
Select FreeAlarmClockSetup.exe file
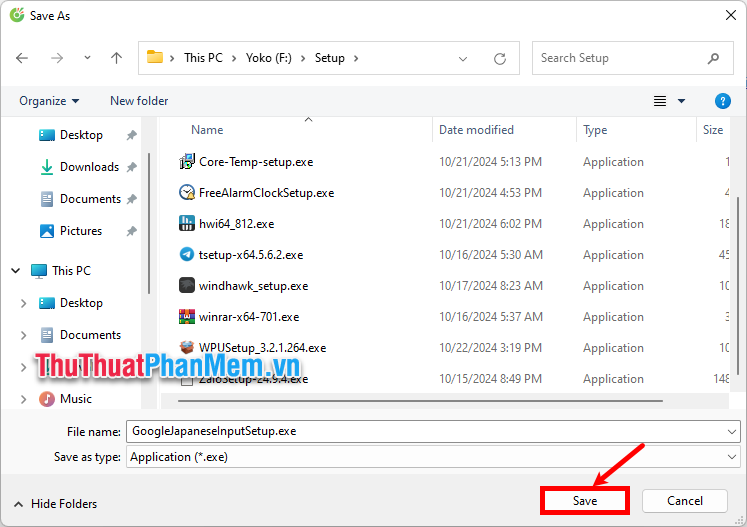coord(266,193)
